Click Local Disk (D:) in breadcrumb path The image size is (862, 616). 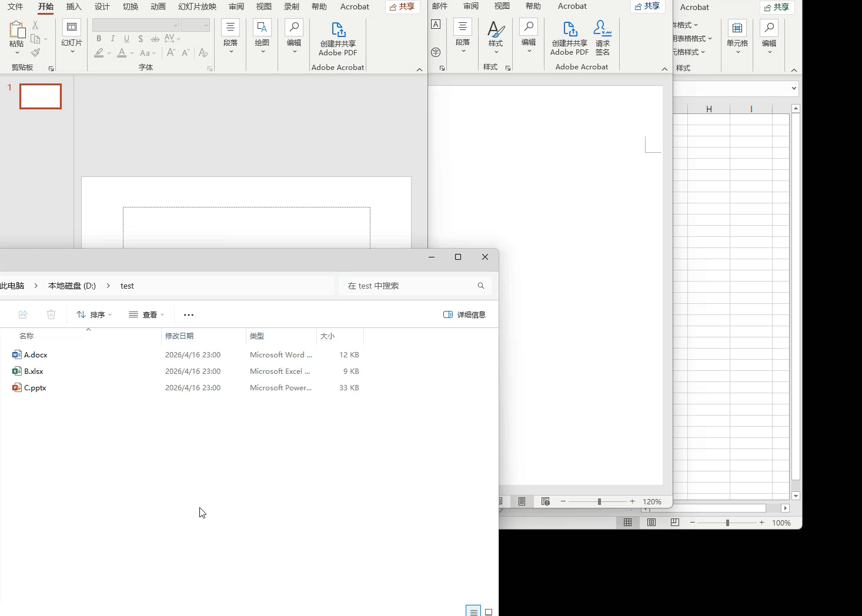[72, 286]
